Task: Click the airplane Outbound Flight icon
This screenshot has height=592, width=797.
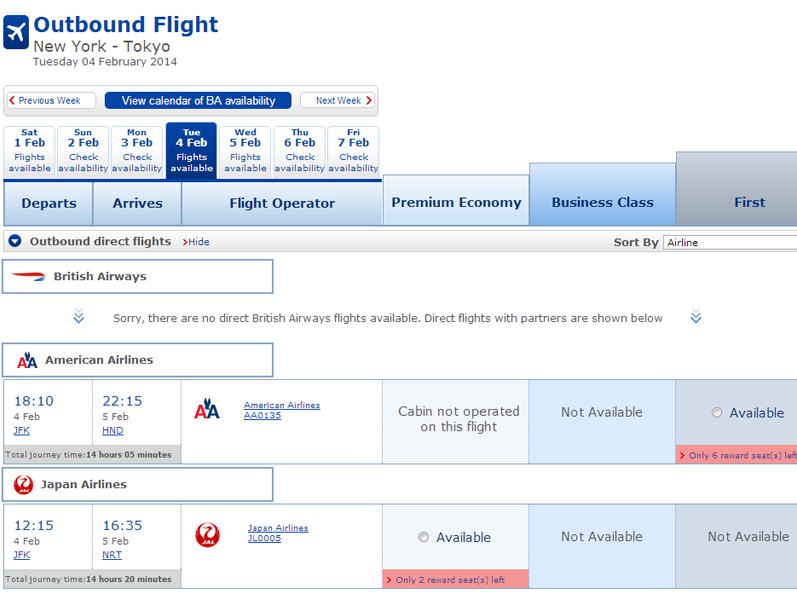Action: pyautogui.click(x=16, y=32)
